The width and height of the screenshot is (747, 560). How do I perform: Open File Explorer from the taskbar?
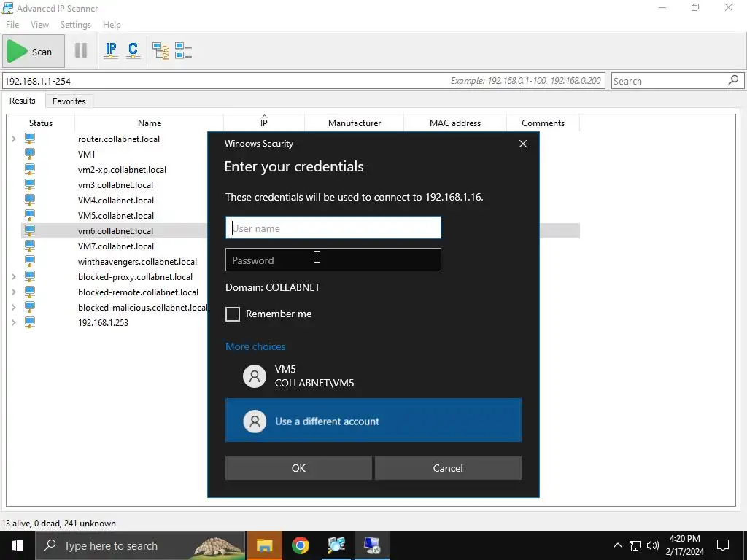click(x=264, y=545)
